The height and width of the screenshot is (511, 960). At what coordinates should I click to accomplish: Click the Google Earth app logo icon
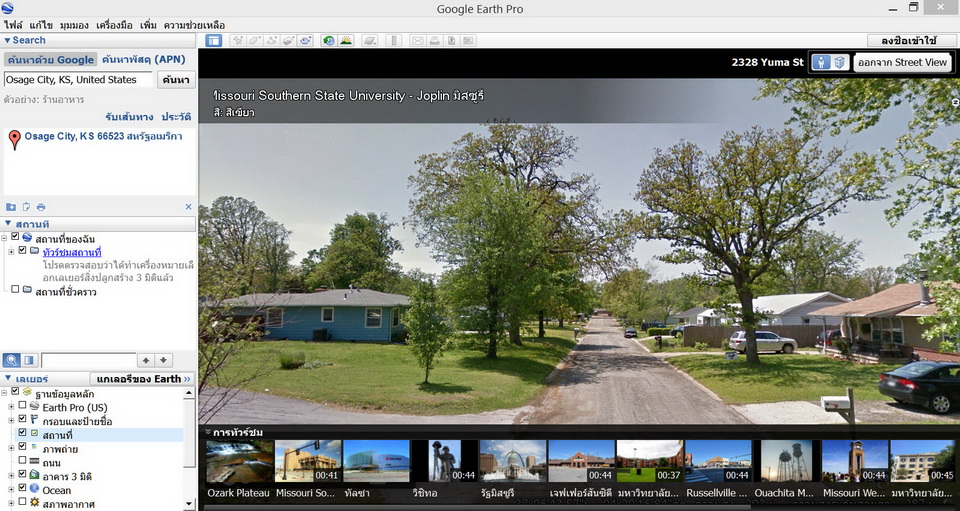[7, 8]
